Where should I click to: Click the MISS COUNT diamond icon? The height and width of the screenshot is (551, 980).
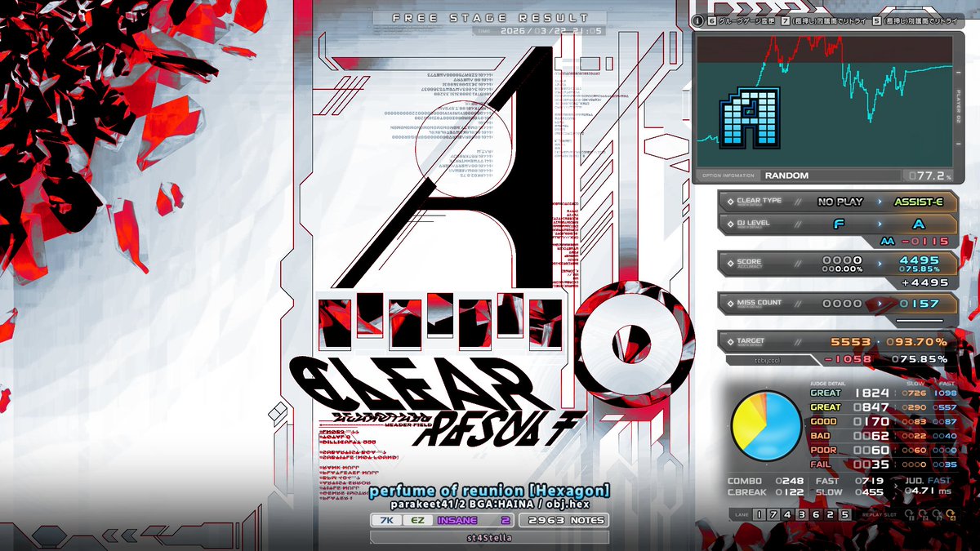click(730, 303)
